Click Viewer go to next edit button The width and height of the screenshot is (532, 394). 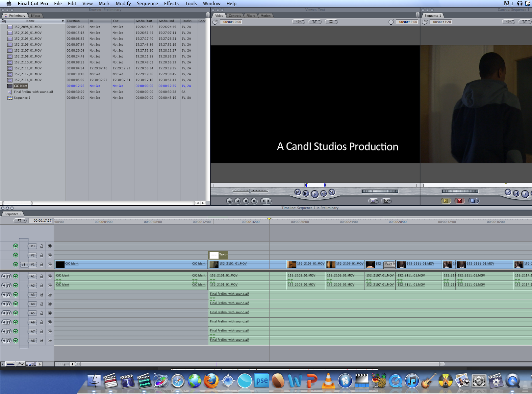pos(332,192)
